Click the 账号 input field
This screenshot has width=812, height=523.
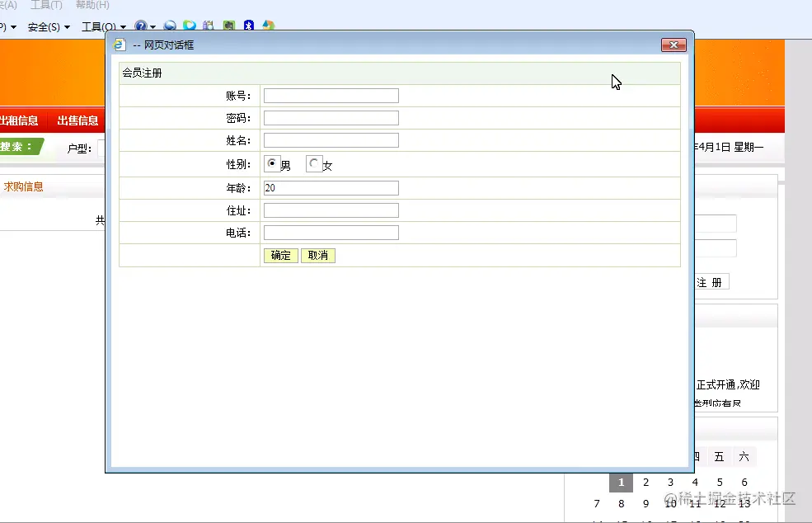[x=330, y=95]
